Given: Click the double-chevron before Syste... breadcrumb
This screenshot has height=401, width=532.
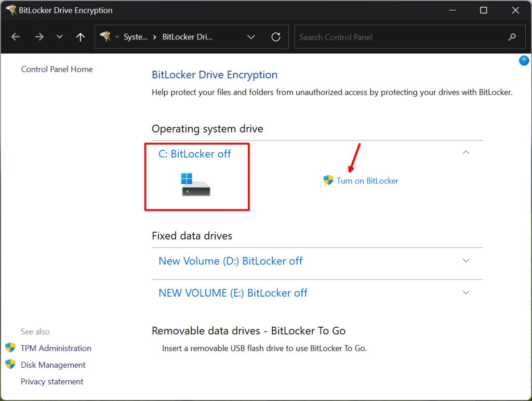Looking at the screenshot, I should [x=117, y=37].
